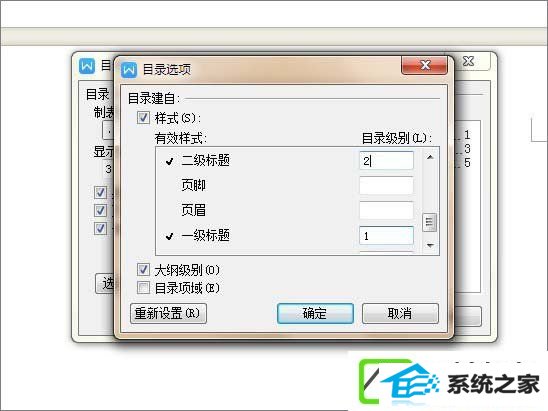Image resolution: width=548 pixels, height=411 pixels.
Task: Click the scrollbar thumb in styles list
Action: tap(430, 222)
